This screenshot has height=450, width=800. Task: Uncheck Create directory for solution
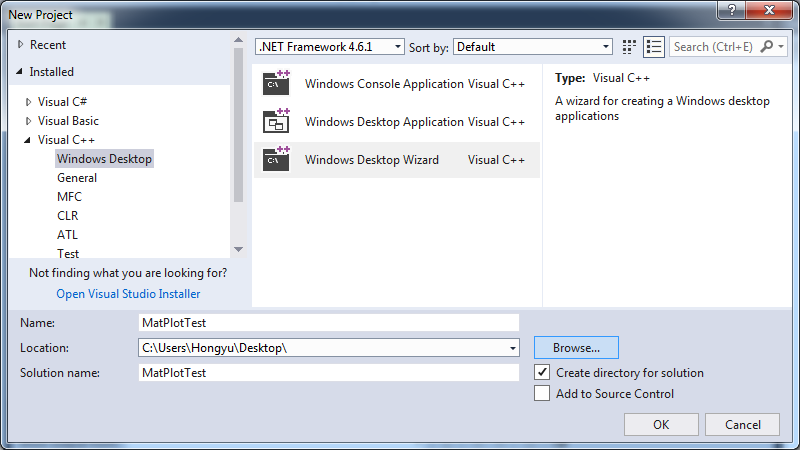542,372
